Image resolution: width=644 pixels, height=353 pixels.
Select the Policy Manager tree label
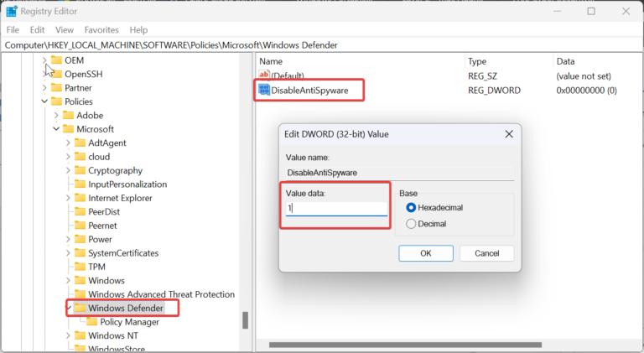click(129, 322)
